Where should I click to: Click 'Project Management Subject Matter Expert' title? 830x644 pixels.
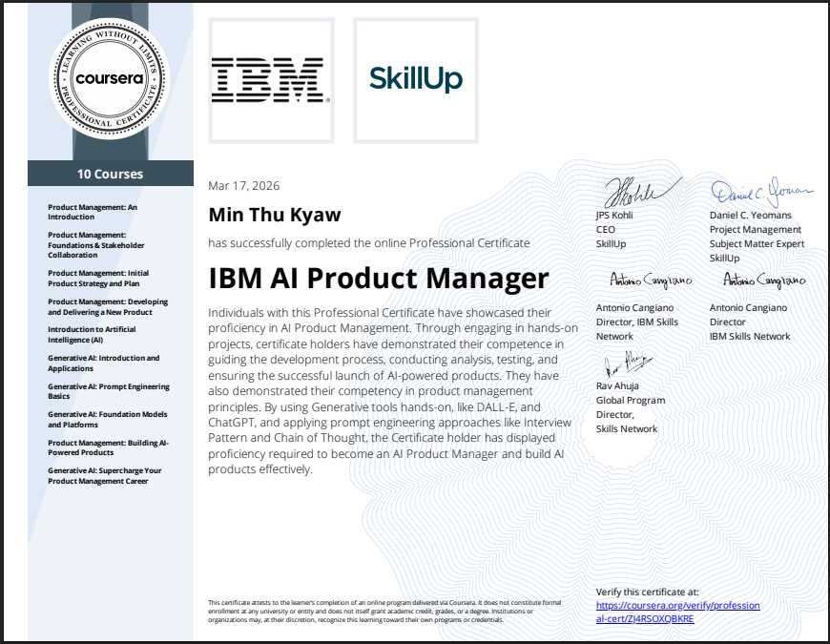tap(757, 237)
